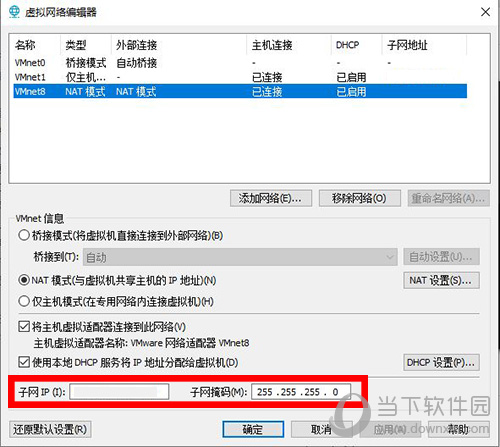Open the 桥接到 dropdown list

pos(240,257)
